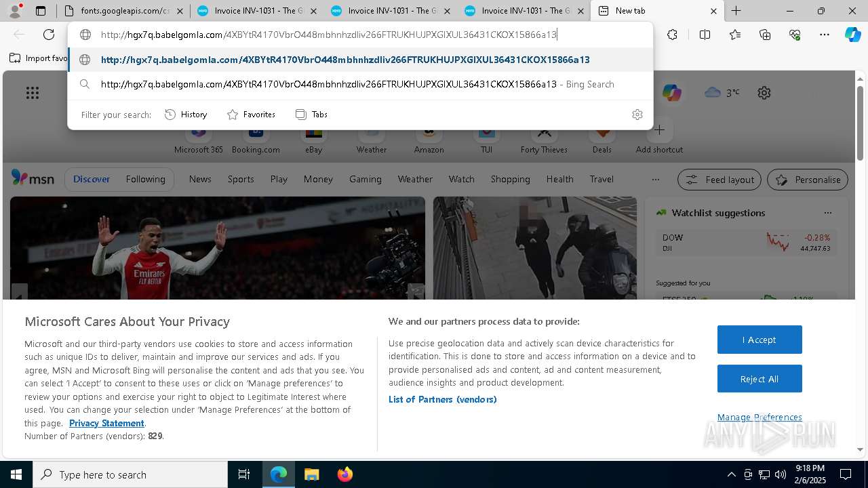Open the Travel category

601,179
